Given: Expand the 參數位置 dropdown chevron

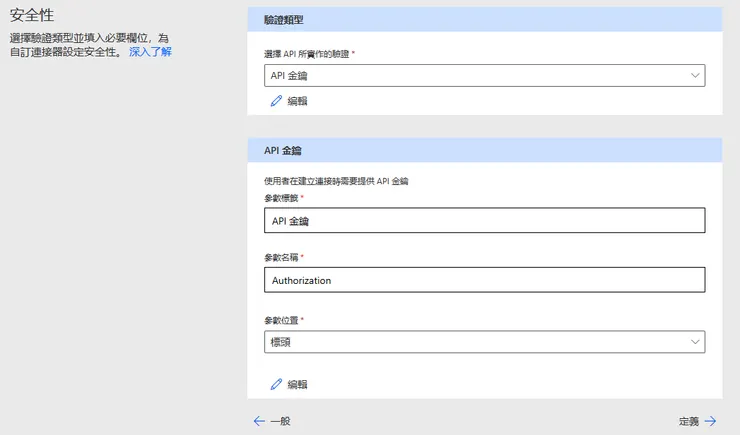Looking at the screenshot, I should point(696,342).
